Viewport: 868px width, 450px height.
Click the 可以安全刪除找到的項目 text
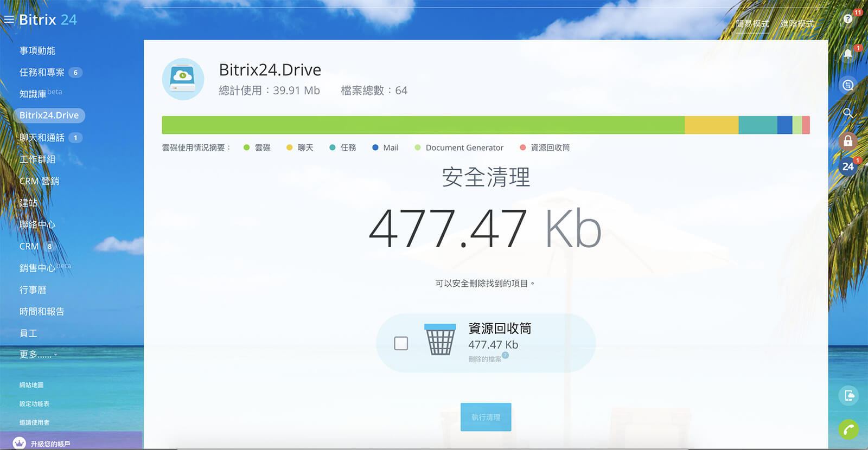click(485, 283)
